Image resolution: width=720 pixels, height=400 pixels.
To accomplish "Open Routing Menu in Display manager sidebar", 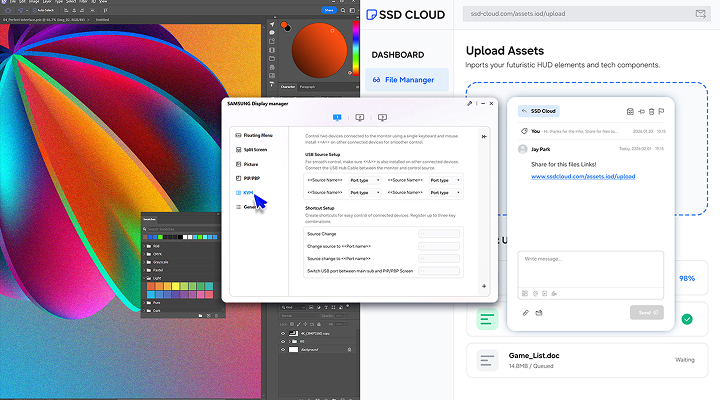I will (254, 135).
